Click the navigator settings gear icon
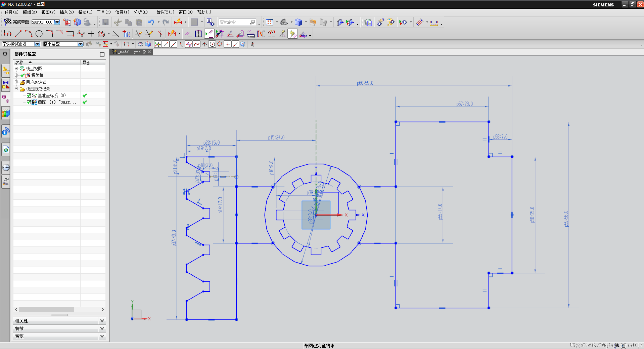Screen dimensions: 644x349 coord(5,54)
